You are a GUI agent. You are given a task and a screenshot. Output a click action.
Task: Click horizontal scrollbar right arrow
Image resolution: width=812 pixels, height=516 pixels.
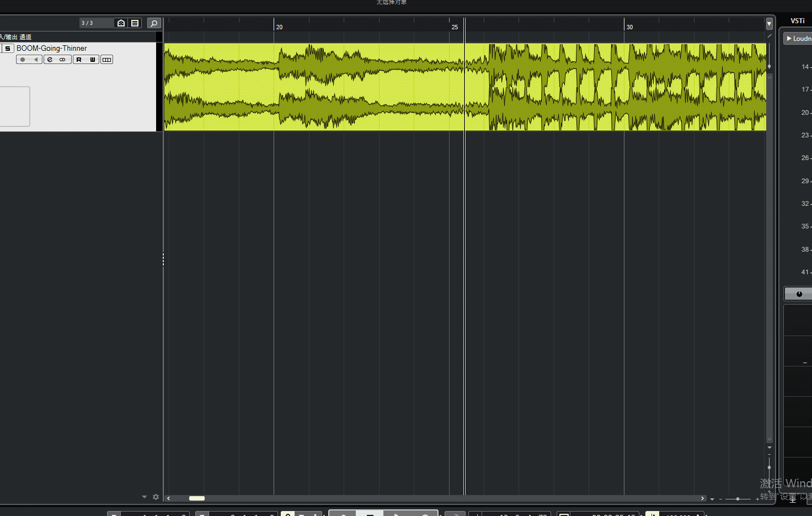tap(702, 498)
